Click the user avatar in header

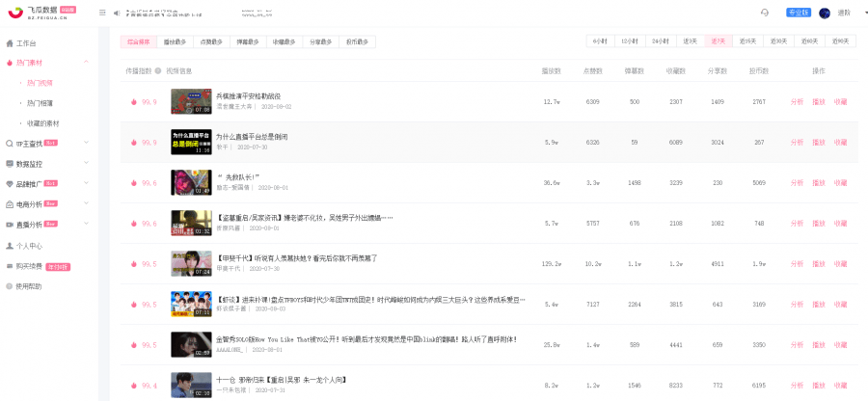[825, 13]
